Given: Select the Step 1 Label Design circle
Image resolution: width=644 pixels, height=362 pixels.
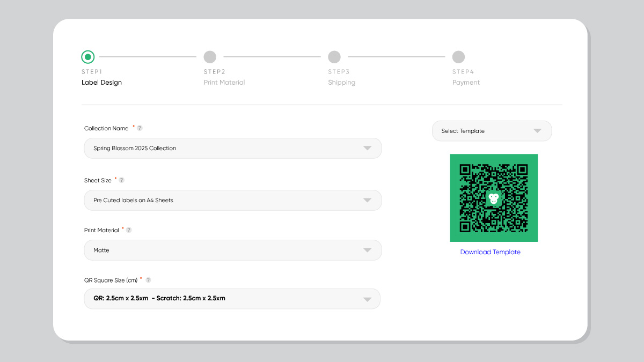Looking at the screenshot, I should (x=88, y=57).
